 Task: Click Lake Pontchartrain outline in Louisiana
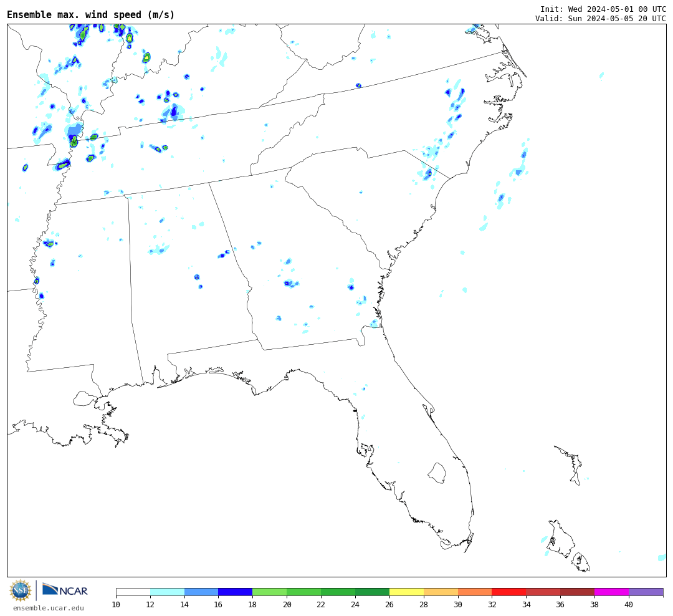click(85, 398)
